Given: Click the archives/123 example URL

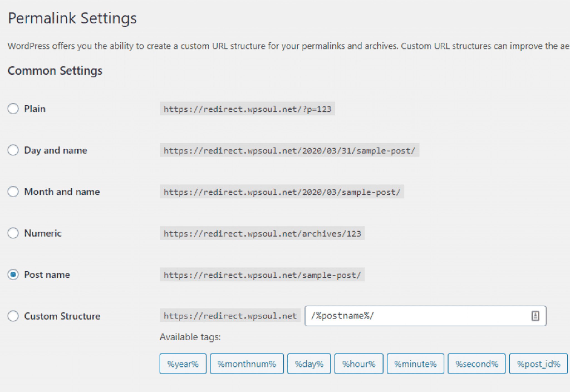Looking at the screenshot, I should click(262, 233).
